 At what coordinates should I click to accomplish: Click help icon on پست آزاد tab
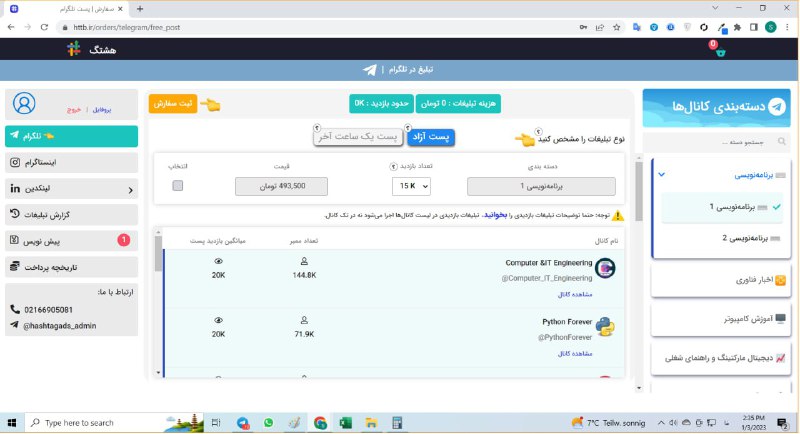(408, 128)
